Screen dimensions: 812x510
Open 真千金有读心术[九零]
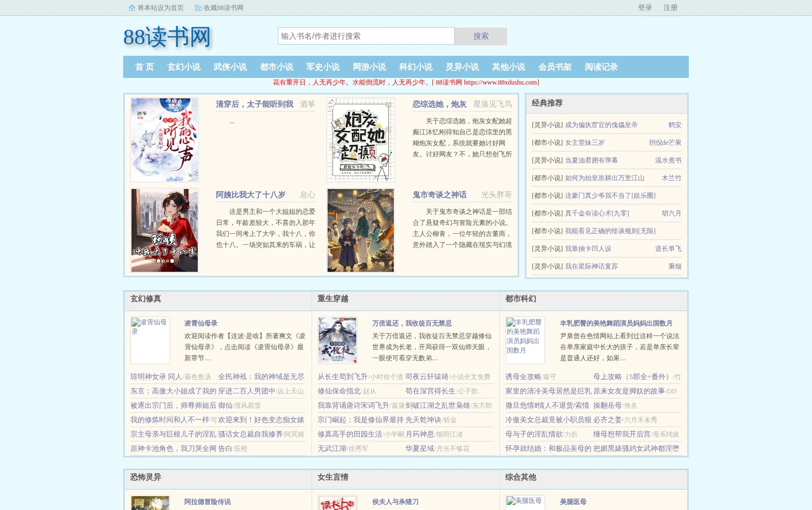coord(597,213)
